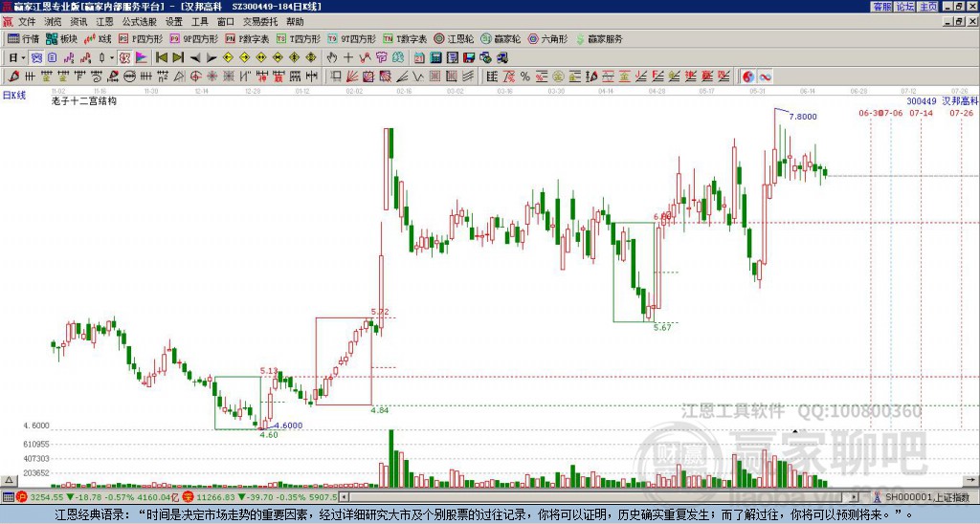The width and height of the screenshot is (980, 524).
Task: Click the 7.8000 high price label
Action: tap(803, 117)
